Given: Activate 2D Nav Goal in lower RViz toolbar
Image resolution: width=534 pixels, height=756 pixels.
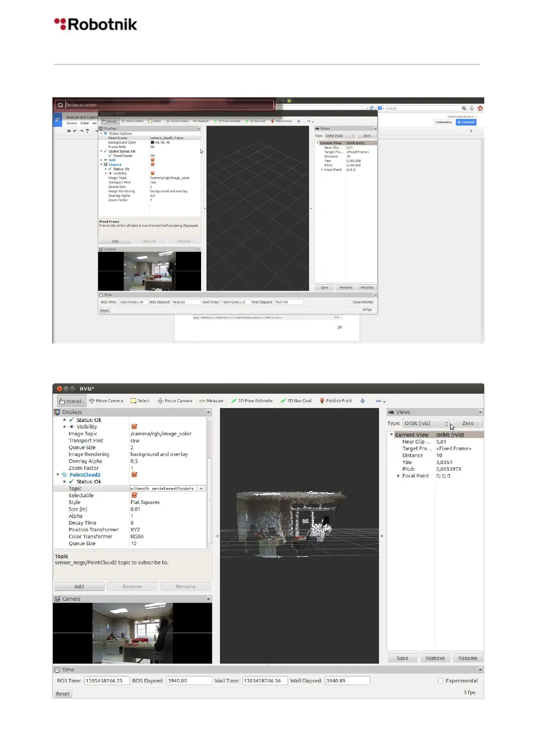Looking at the screenshot, I should tap(296, 401).
